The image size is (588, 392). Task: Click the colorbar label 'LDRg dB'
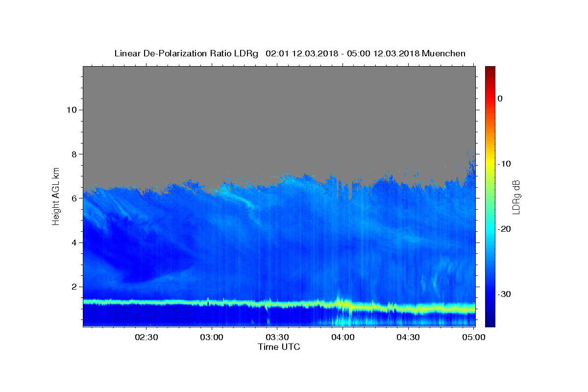point(516,196)
